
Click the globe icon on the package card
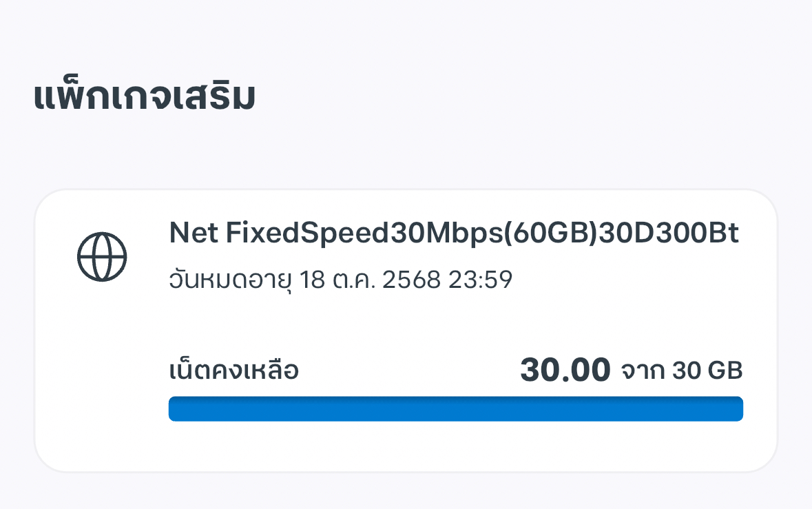102,256
